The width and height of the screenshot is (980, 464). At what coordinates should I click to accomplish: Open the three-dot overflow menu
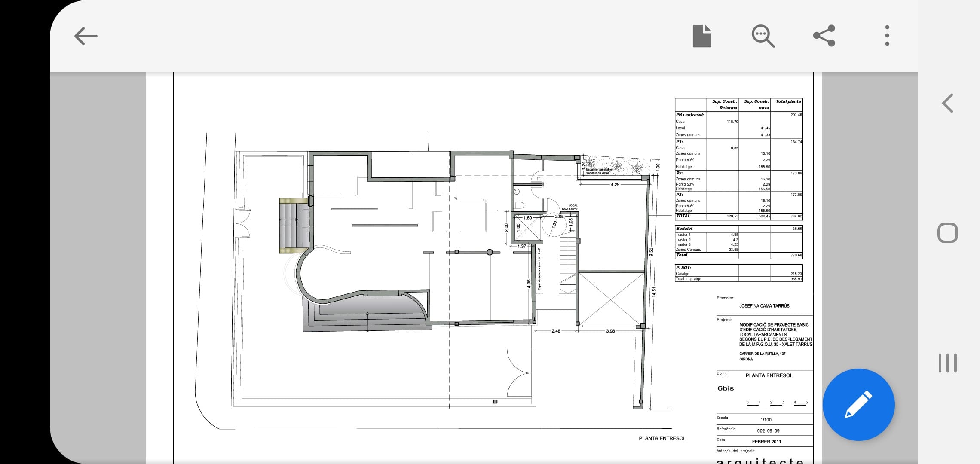(887, 36)
